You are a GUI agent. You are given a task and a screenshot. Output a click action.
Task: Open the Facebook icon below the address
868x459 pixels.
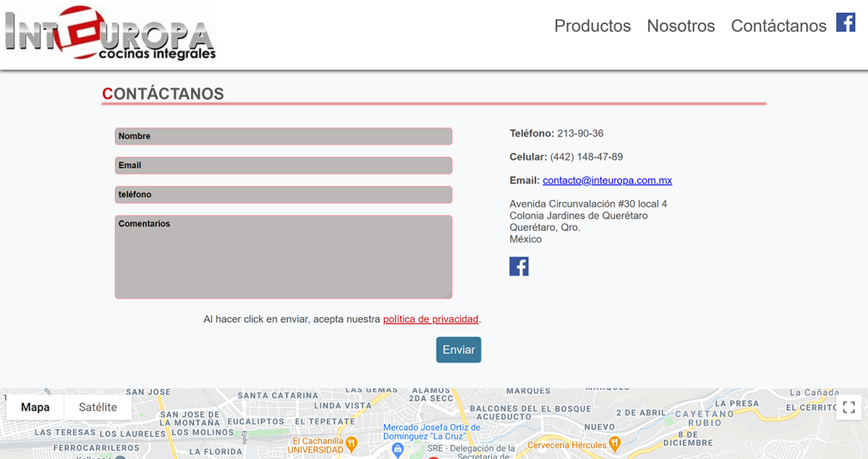coord(519,266)
